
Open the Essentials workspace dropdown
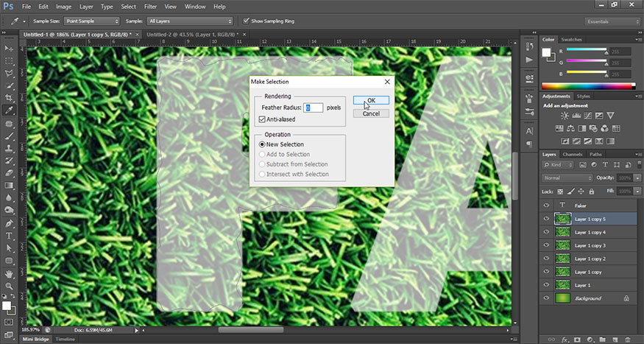(612, 21)
